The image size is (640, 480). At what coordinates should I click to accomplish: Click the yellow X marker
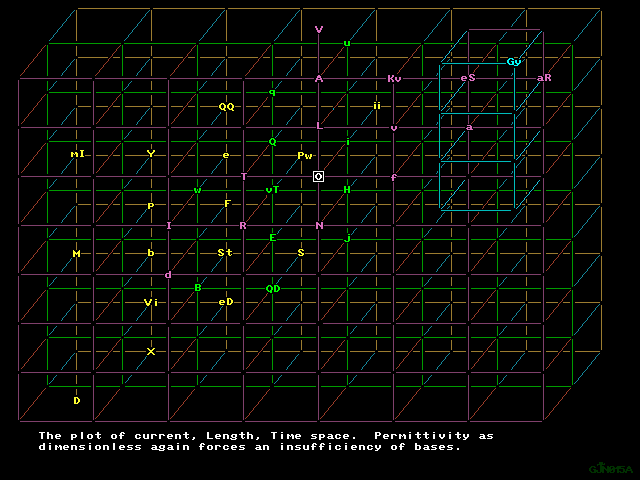click(x=151, y=351)
